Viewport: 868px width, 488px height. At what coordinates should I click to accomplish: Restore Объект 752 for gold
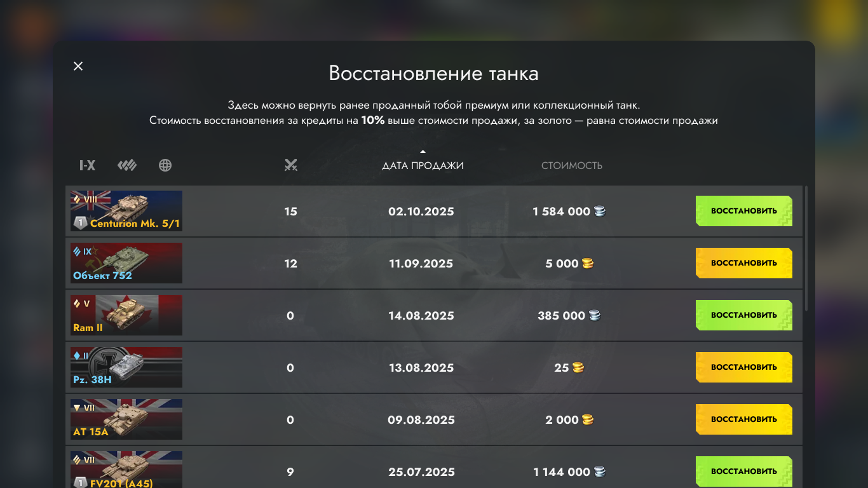pyautogui.click(x=743, y=263)
